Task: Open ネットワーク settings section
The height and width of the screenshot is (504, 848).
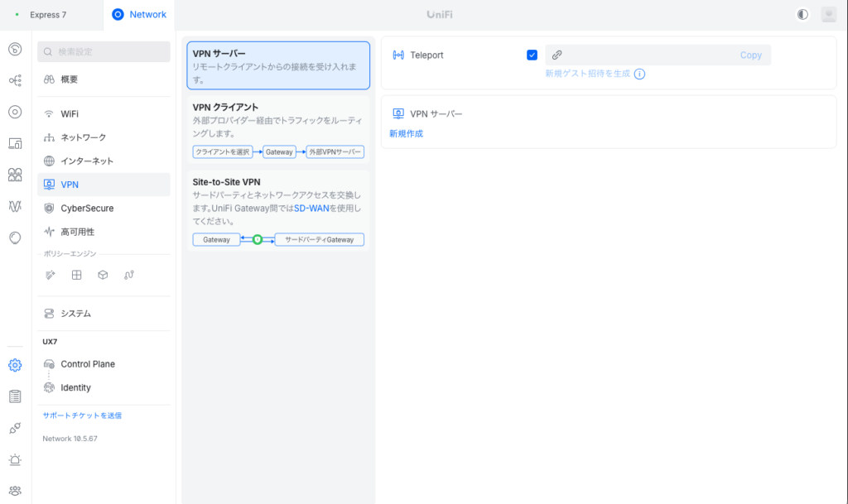Action: [x=104, y=137]
